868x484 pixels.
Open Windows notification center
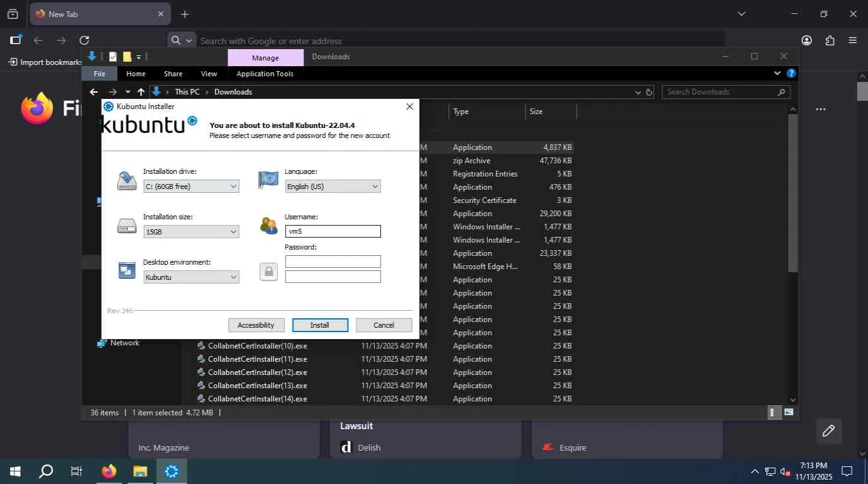click(x=847, y=471)
